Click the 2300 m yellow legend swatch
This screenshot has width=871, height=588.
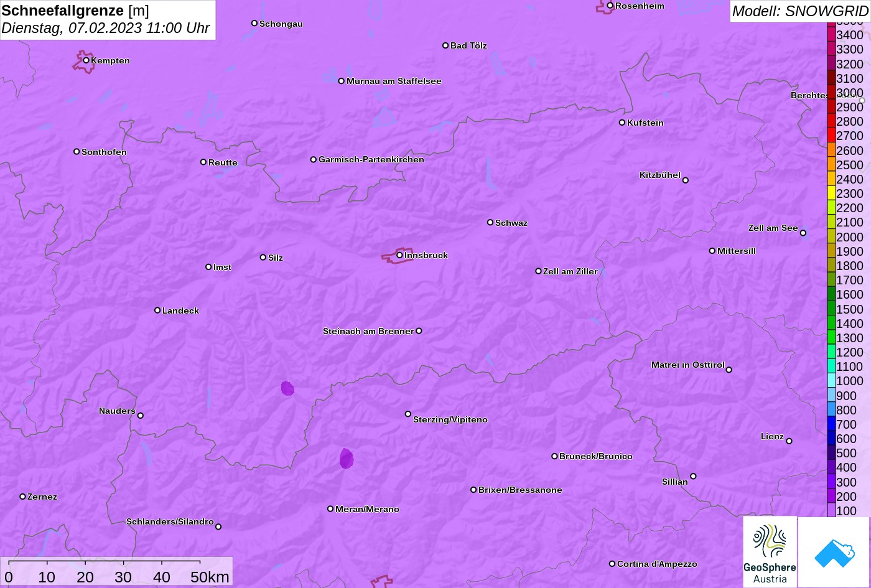point(831,194)
